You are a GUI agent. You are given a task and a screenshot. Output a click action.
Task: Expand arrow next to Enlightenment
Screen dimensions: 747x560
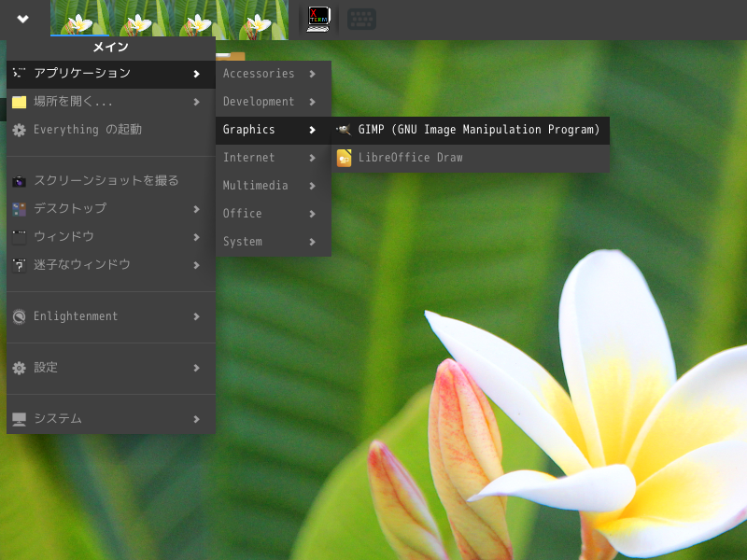pos(196,316)
